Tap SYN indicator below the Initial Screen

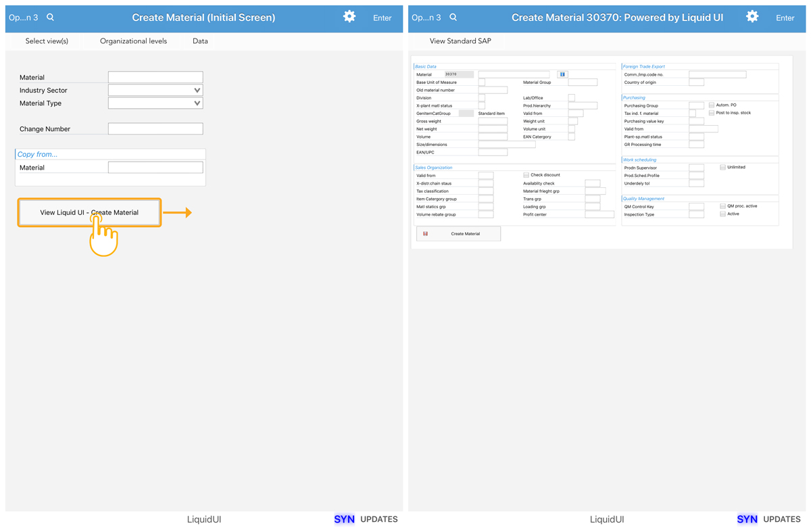344,519
